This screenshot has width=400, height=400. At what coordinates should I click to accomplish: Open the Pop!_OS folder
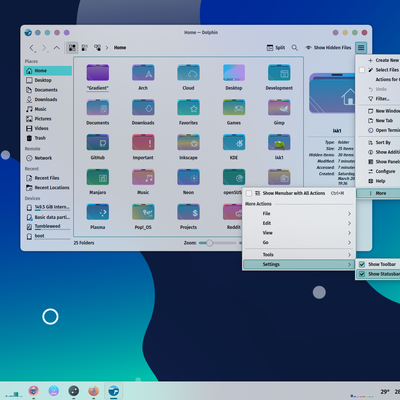pyautogui.click(x=143, y=216)
